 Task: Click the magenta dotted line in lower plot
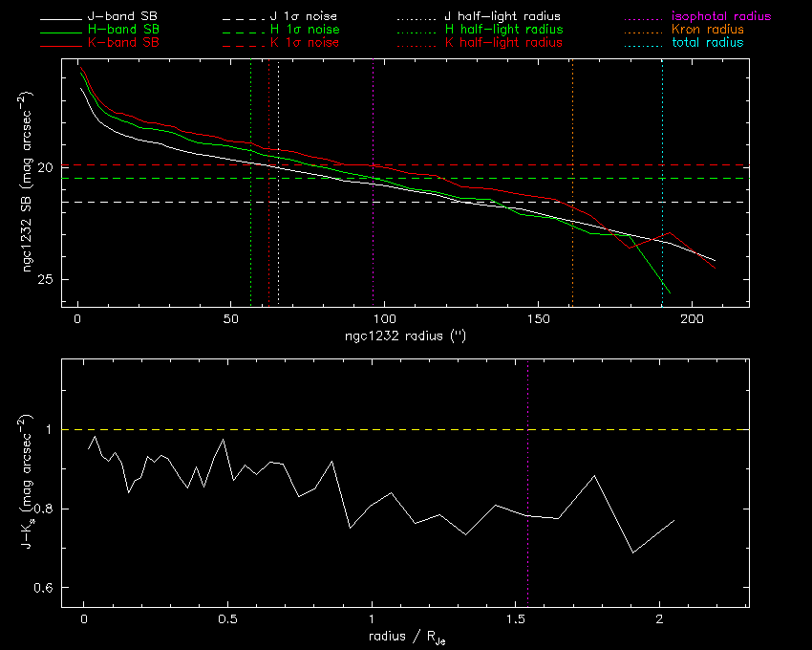pos(527,497)
